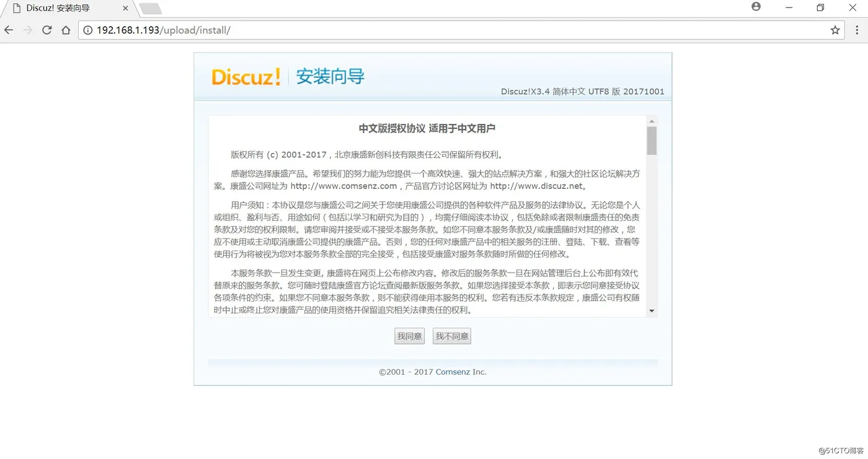Focus the address bar showing 192.168.1.193/upload/install/
The height and width of the screenshot is (459, 868).
[x=460, y=30]
